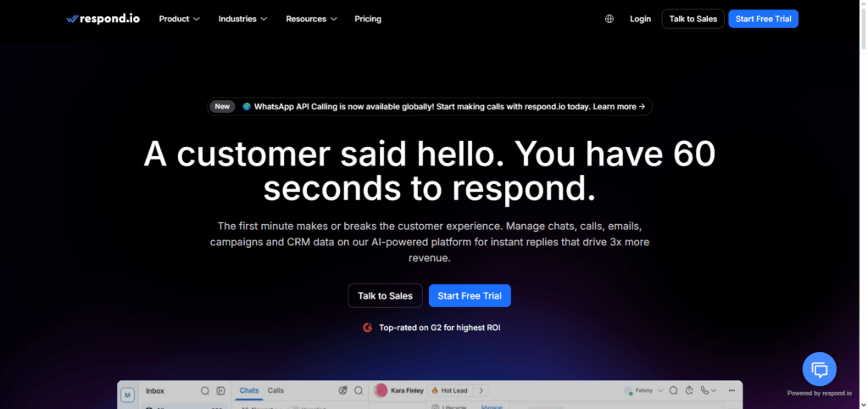Click the search icon in the conversation header
Screen dimensions: 868x409
674,390
